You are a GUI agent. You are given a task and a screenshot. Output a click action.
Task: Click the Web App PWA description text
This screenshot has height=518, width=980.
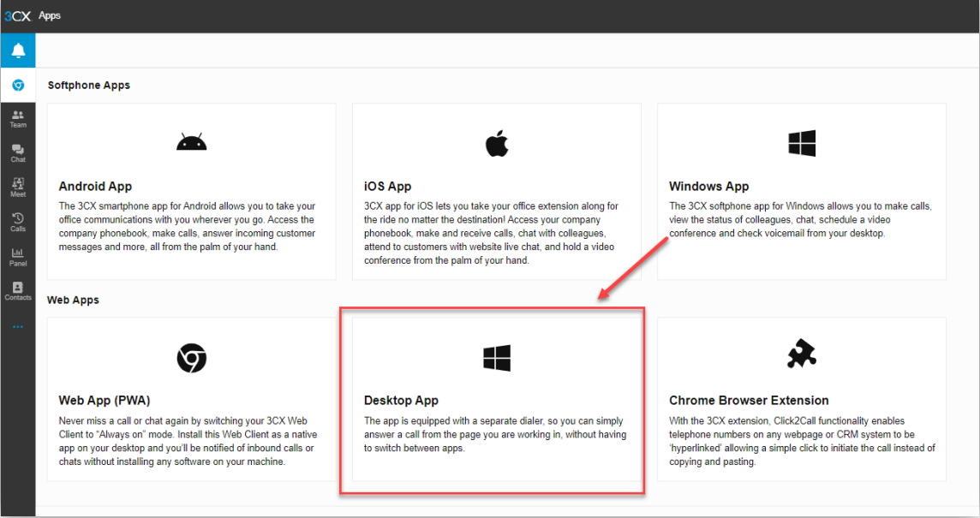pyautogui.click(x=188, y=441)
